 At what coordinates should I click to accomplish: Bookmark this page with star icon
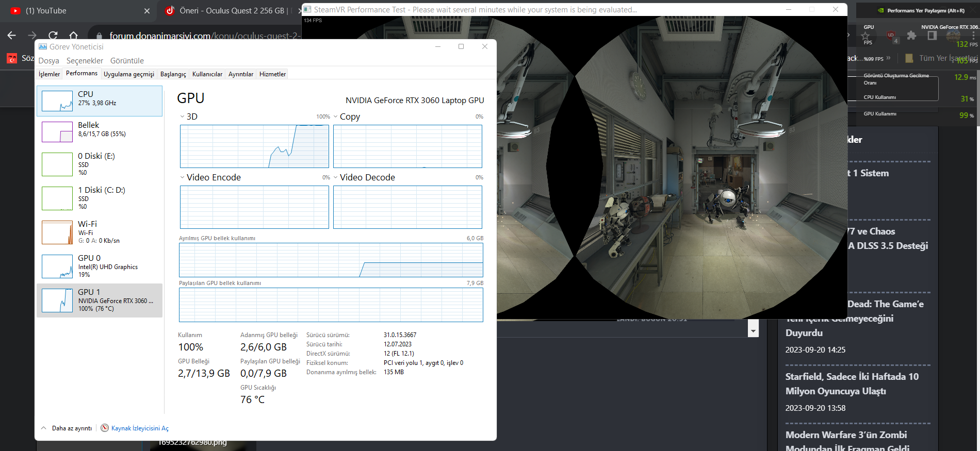tap(865, 36)
